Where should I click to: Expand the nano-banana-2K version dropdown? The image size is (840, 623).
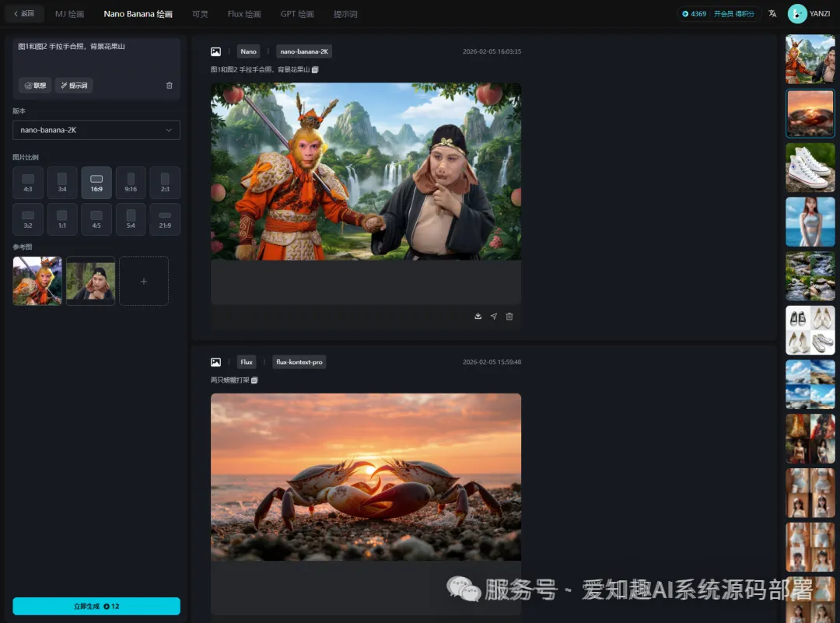click(96, 130)
